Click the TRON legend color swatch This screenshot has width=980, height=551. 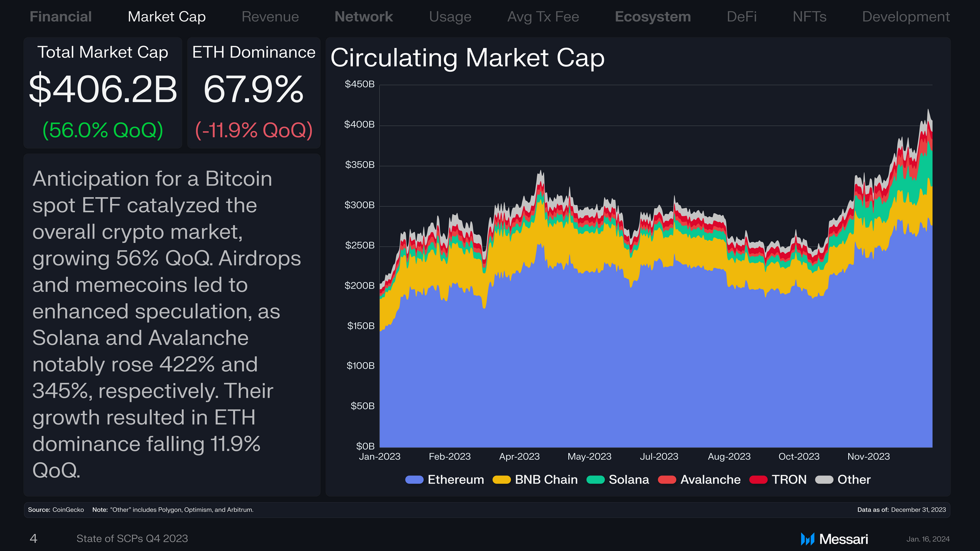coord(759,480)
